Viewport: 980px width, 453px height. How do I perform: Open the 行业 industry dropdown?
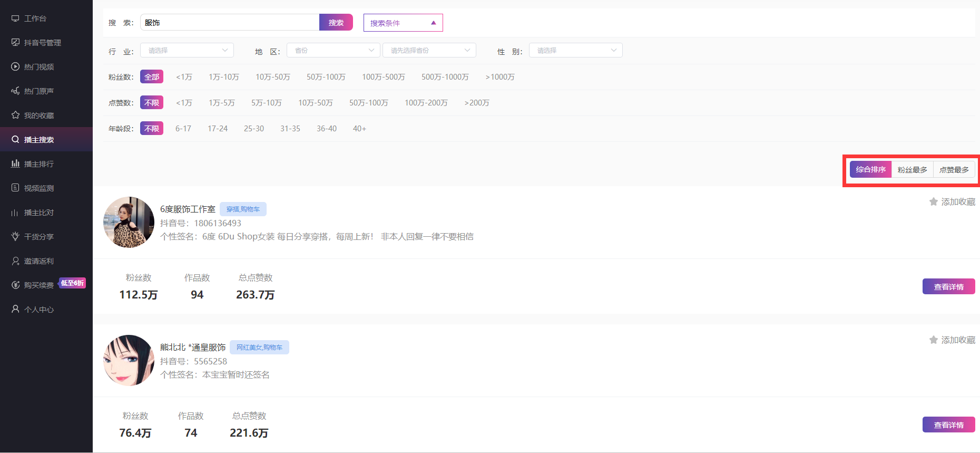tap(187, 51)
